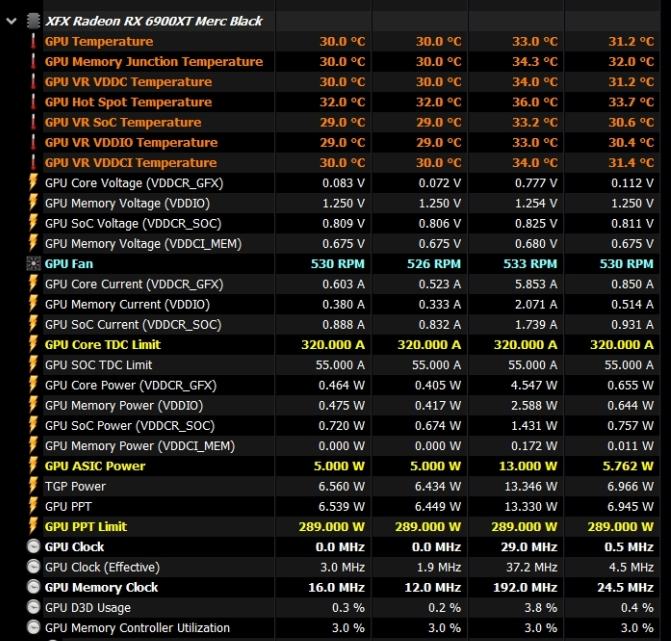The width and height of the screenshot is (671, 641).
Task: Select the GPU PPT Limit label
Action: (86, 526)
